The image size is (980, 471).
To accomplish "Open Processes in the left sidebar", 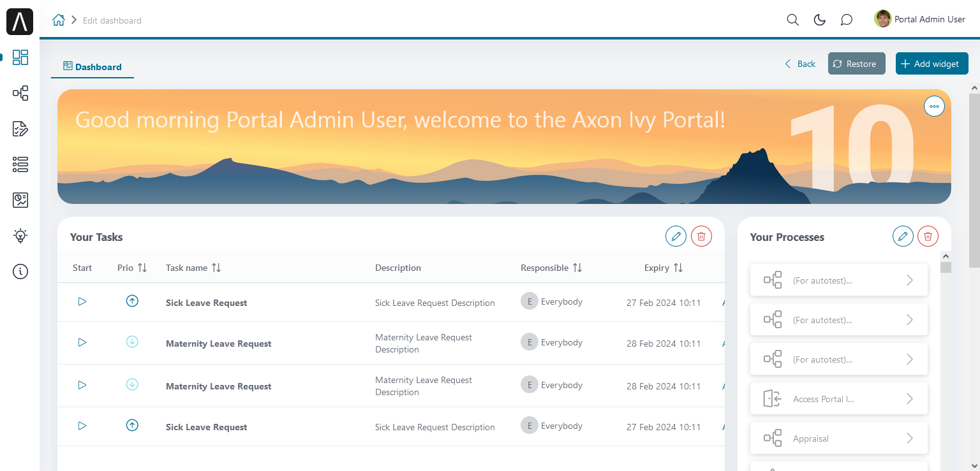I will pos(20,93).
